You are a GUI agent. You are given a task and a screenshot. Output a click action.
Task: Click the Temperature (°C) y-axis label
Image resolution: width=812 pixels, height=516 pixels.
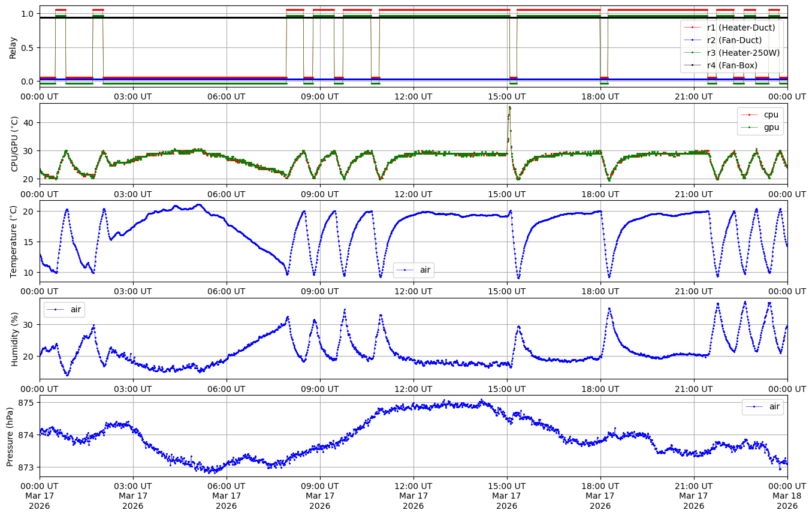15,242
